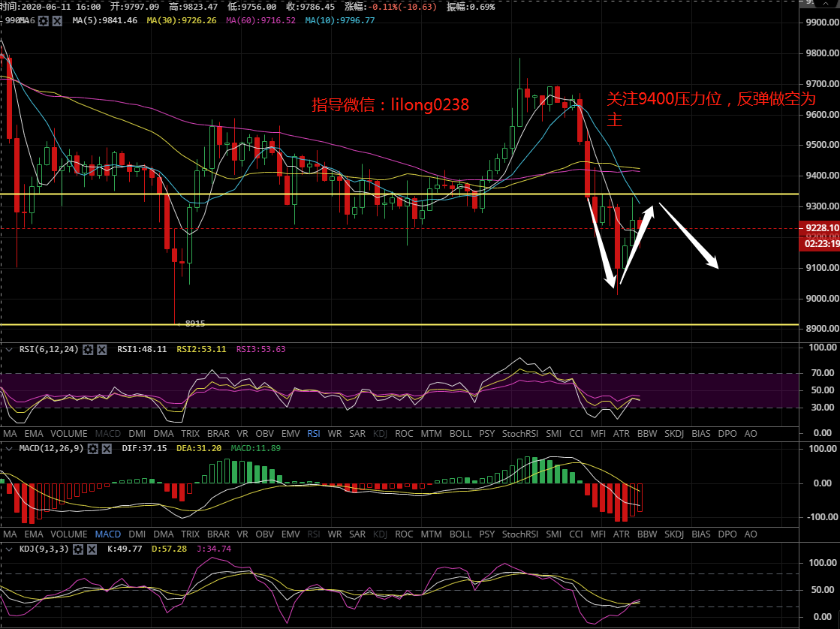Pick the TRIX tab below the RSI chart

click(190, 433)
